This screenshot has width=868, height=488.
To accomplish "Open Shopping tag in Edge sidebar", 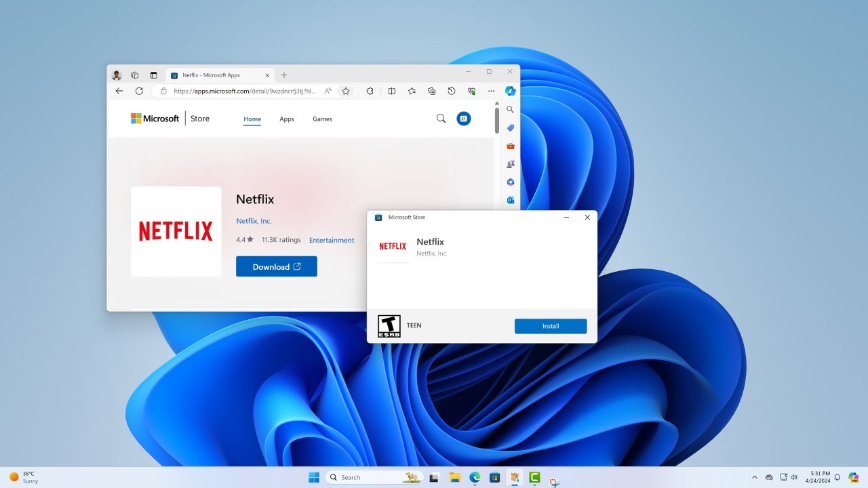I will [x=511, y=127].
